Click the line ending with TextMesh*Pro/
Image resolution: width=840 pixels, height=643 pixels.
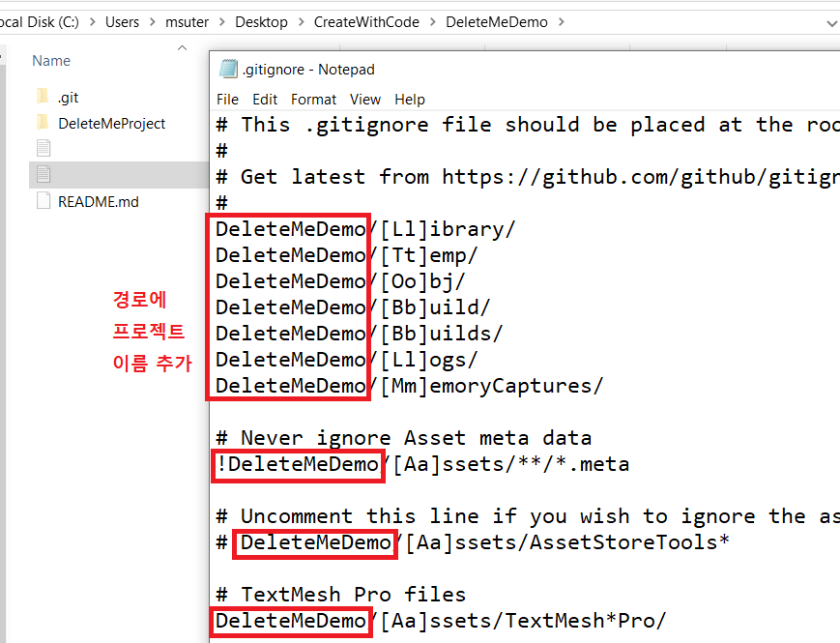coord(441,621)
